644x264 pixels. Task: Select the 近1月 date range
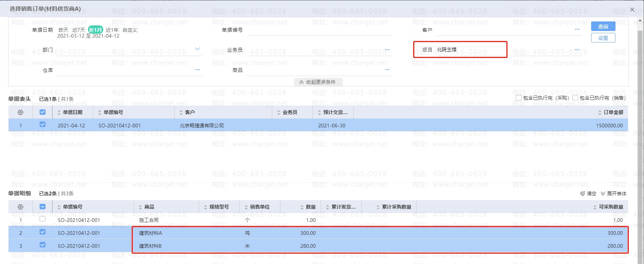coord(95,30)
